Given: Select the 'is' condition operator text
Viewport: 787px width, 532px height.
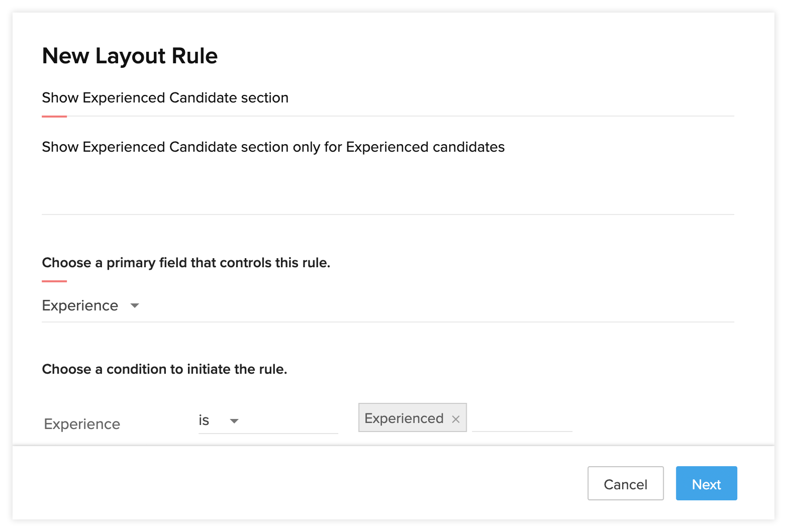Looking at the screenshot, I should [204, 420].
